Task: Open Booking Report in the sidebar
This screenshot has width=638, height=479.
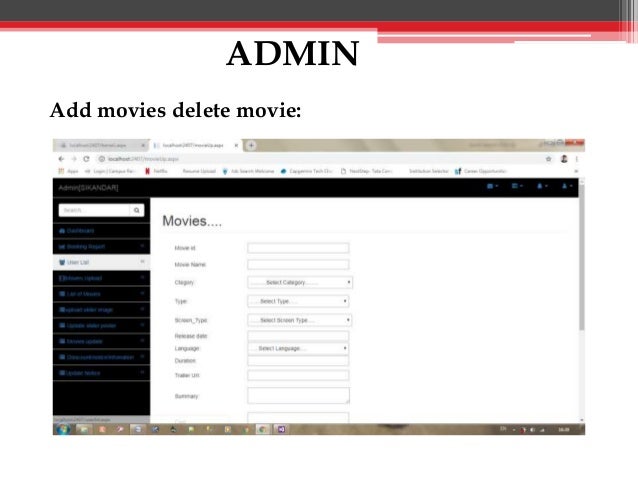Action: (x=101, y=247)
